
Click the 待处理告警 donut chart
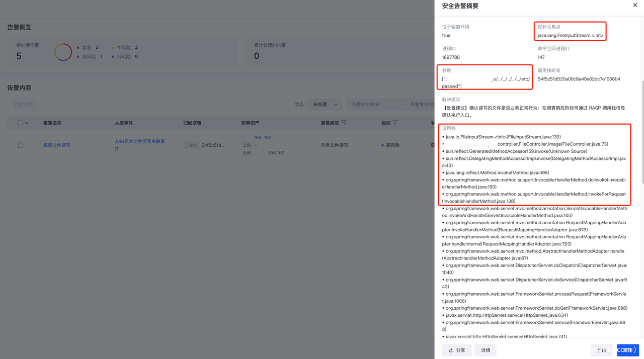click(x=63, y=52)
